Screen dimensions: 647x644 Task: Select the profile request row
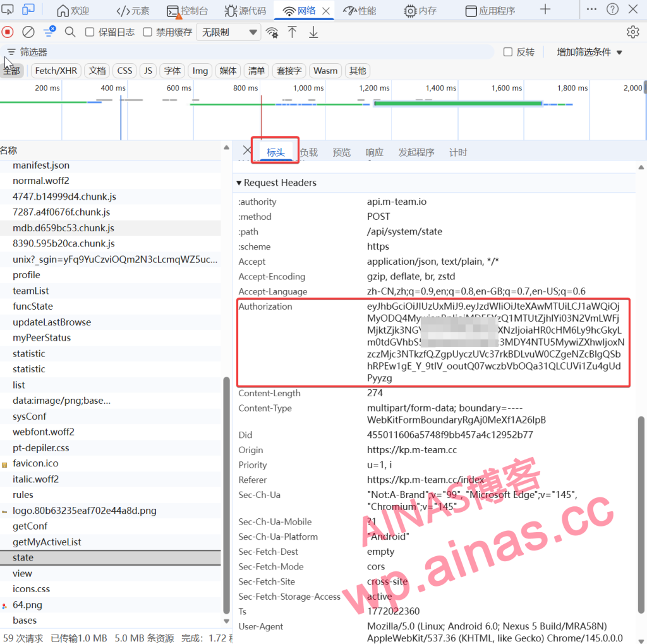[x=111, y=275]
